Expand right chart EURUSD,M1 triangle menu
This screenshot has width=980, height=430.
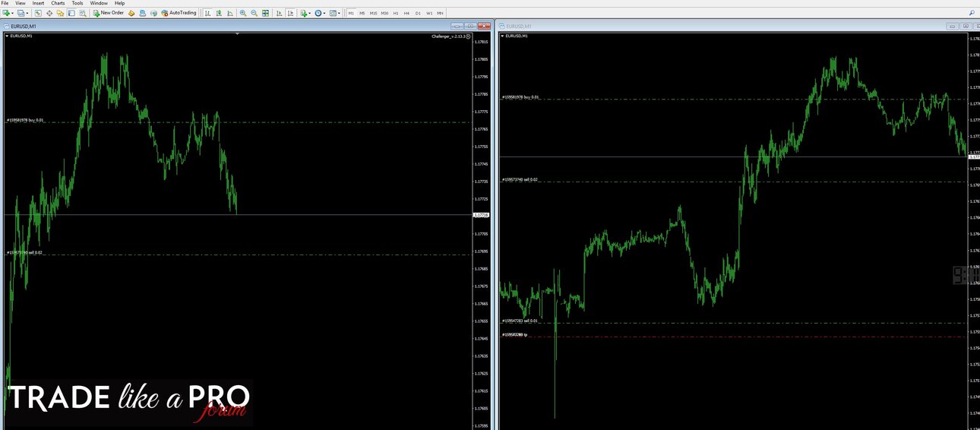(x=502, y=36)
